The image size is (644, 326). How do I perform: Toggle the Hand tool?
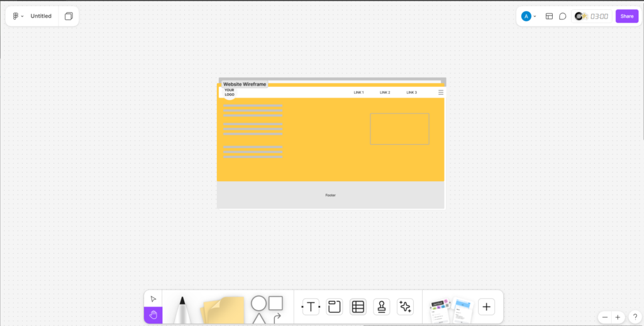coord(153,315)
